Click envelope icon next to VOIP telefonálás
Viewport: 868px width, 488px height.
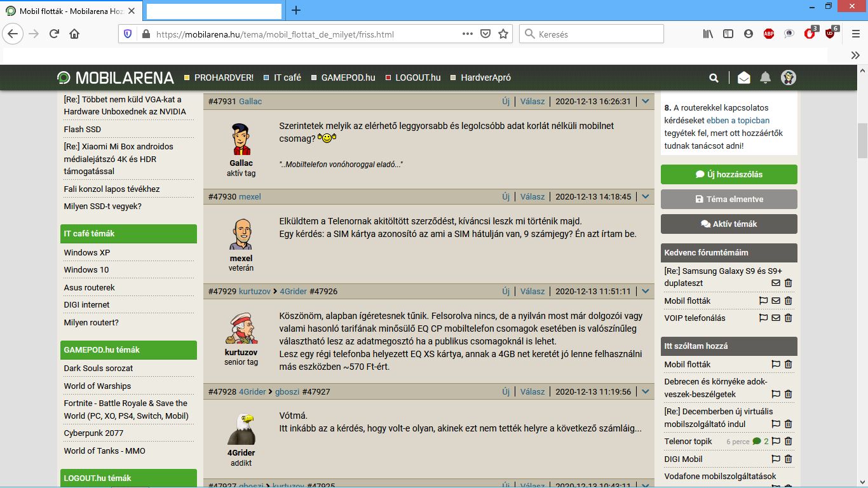[x=776, y=318]
